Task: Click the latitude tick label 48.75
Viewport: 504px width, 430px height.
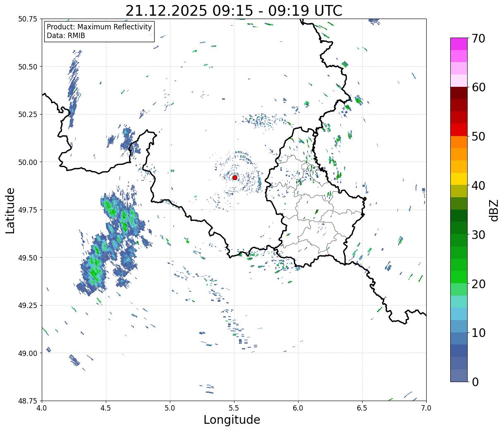Action: pos(28,401)
